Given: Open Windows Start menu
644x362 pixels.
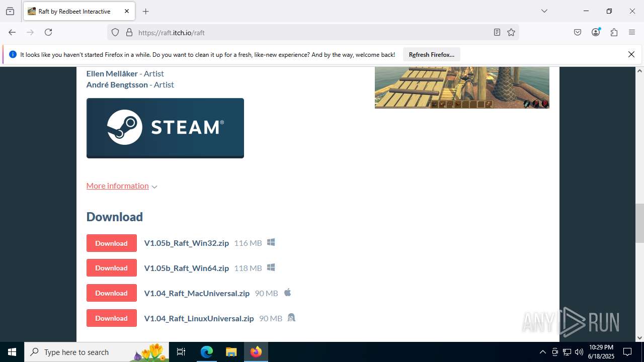Looking at the screenshot, I should pos(12,352).
